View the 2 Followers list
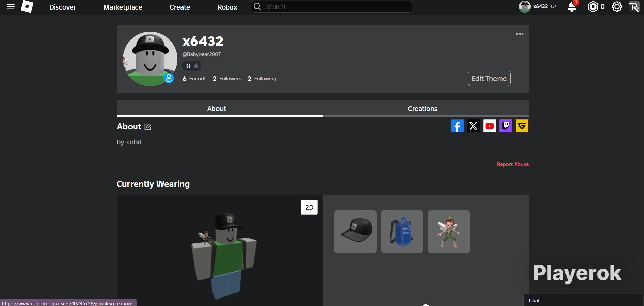This screenshot has height=306, width=644. 227,79
